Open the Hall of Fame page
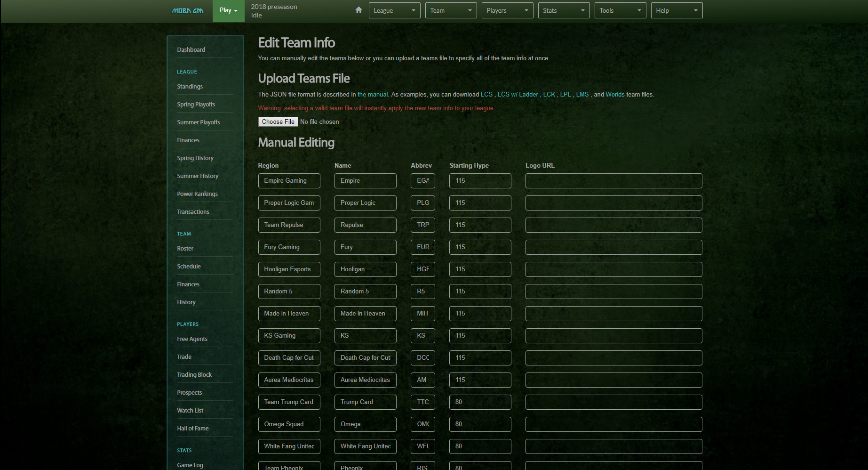868x470 pixels. tap(193, 428)
